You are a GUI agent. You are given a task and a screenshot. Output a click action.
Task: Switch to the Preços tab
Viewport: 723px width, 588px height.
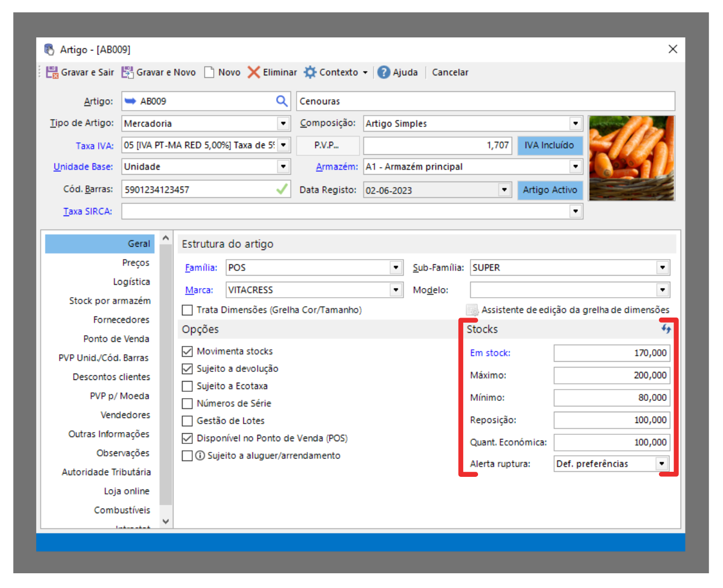pyautogui.click(x=136, y=263)
